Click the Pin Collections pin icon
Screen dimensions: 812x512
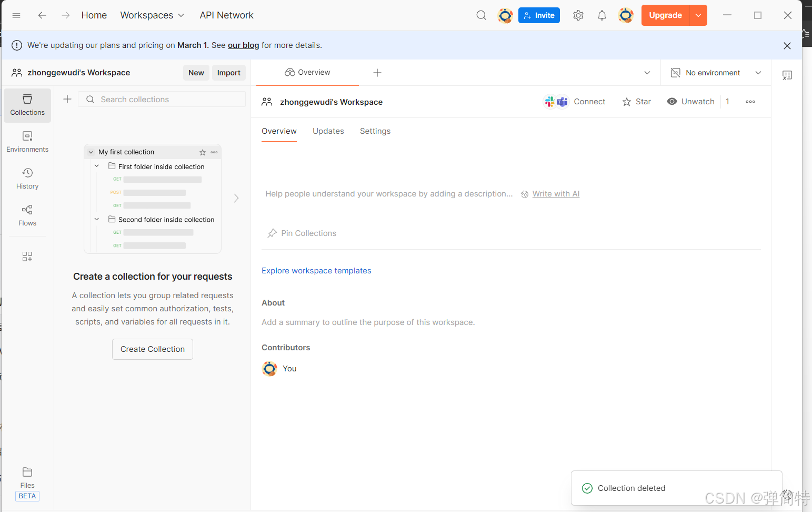pyautogui.click(x=272, y=233)
